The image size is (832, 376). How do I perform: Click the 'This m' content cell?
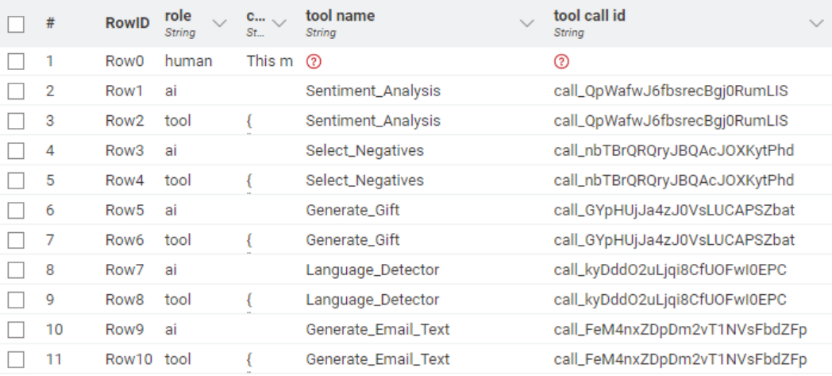(x=270, y=62)
